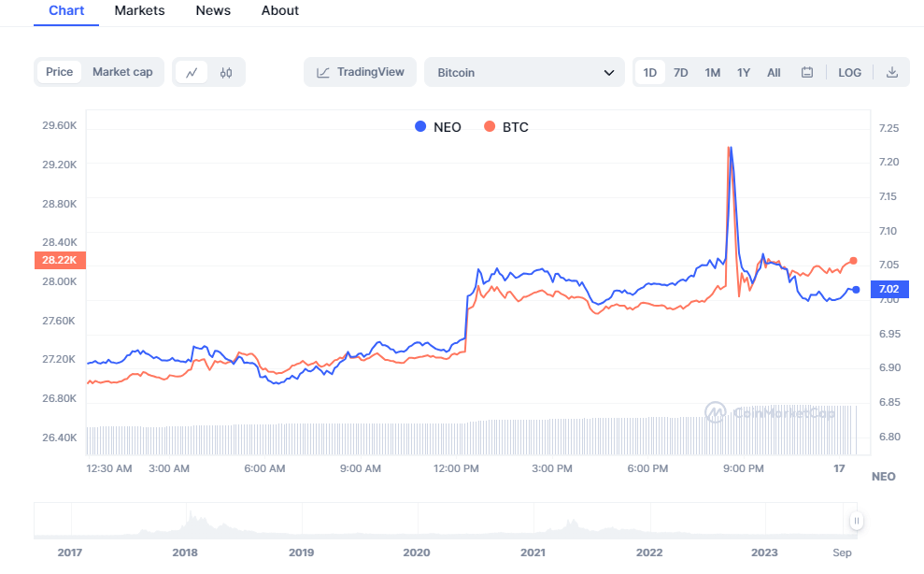Click the blue NEO endpoint marker

click(856, 290)
